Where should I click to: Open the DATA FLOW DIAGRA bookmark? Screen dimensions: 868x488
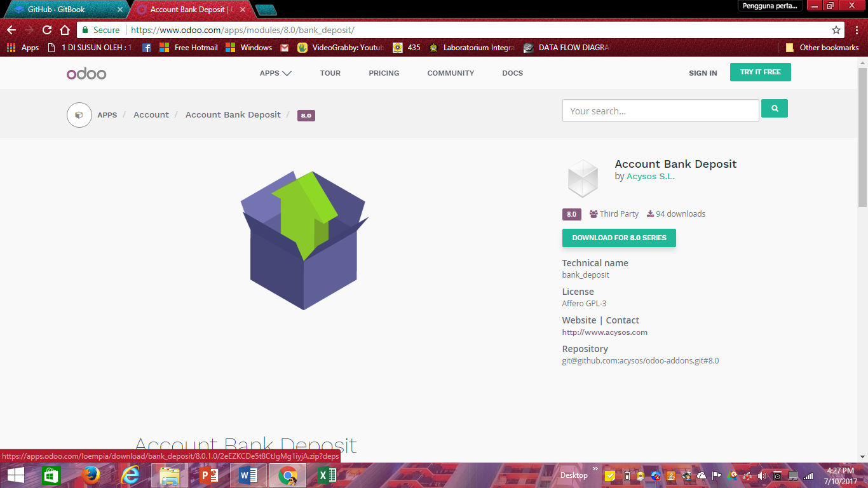click(x=567, y=48)
